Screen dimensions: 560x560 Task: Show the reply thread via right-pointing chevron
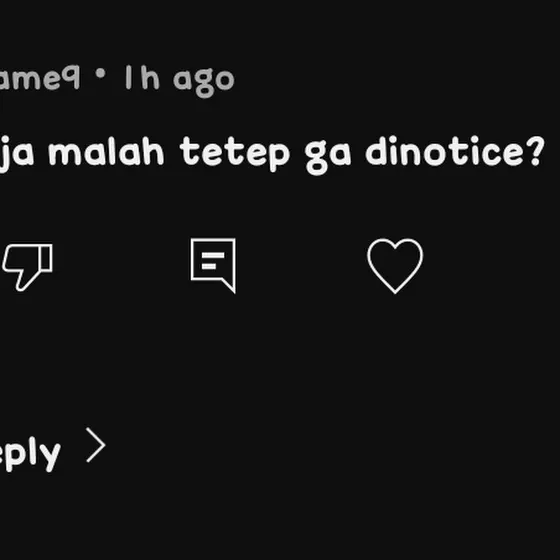coord(96,445)
